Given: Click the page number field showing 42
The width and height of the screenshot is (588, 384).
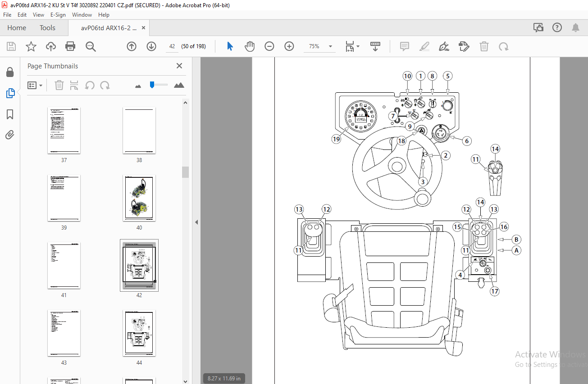Looking at the screenshot, I should point(172,46).
